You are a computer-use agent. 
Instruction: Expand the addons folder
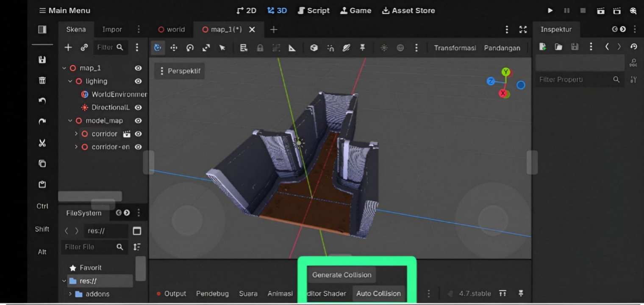pyautogui.click(x=70, y=294)
